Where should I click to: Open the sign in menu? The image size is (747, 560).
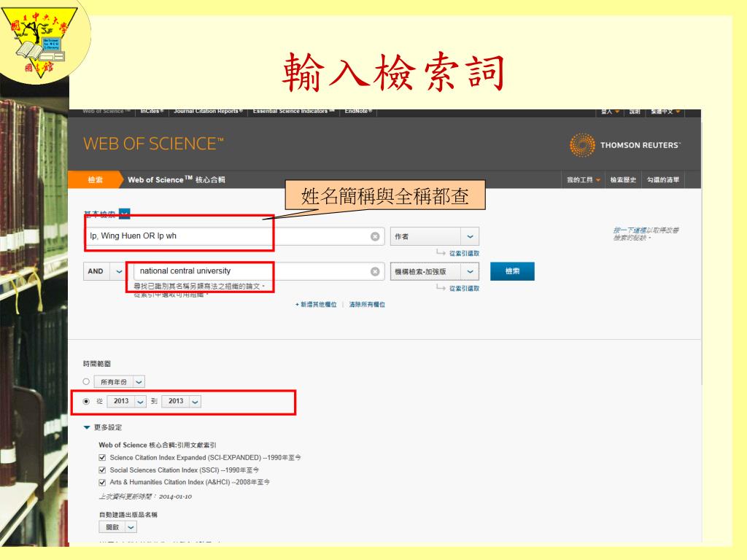(x=610, y=112)
